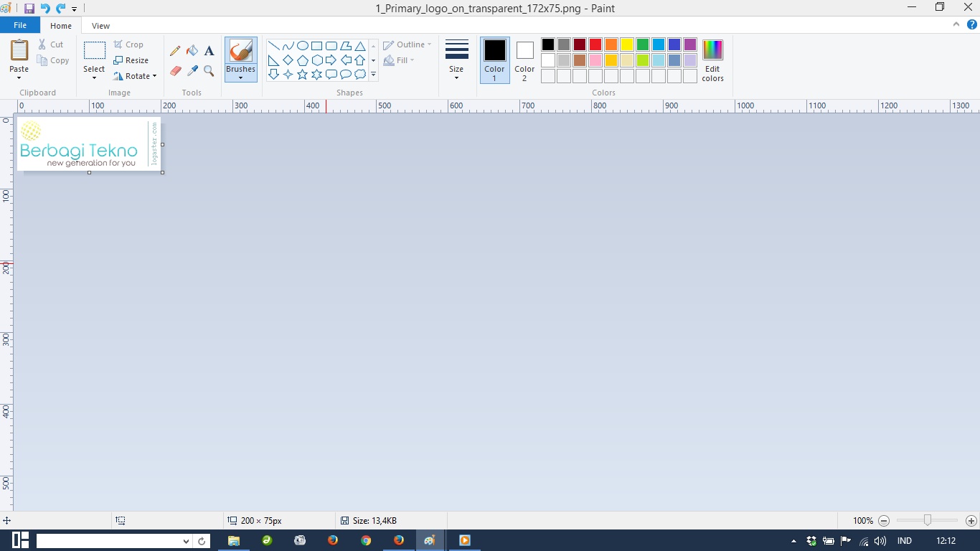The width and height of the screenshot is (980, 551).
Task: Open the File menu tab
Action: [x=20, y=25]
